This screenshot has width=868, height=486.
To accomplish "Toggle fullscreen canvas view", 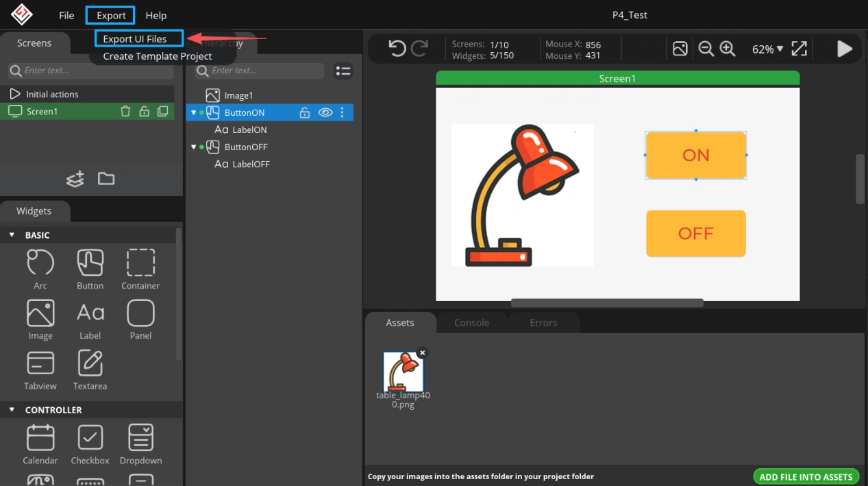I will 799,49.
